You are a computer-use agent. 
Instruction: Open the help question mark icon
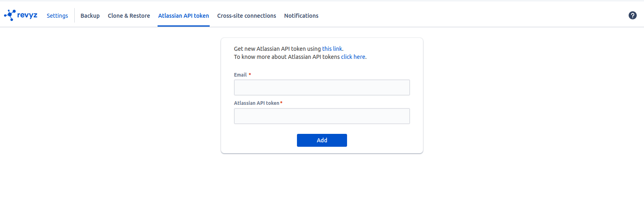(x=633, y=15)
